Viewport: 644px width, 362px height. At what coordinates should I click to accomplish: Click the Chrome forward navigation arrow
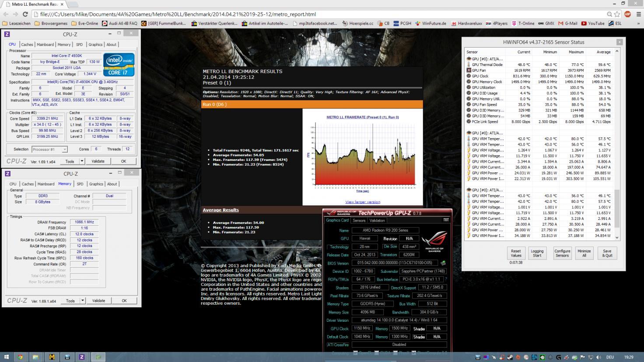point(16,14)
